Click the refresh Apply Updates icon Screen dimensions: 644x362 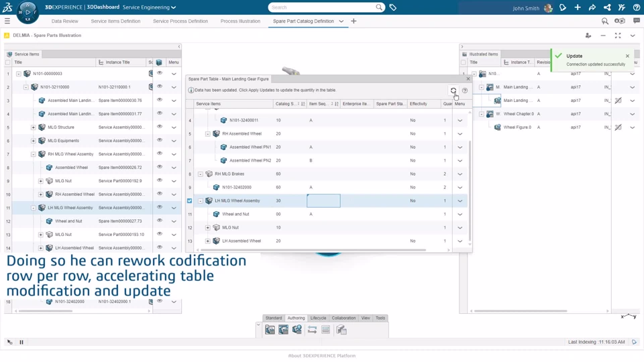coord(453,90)
